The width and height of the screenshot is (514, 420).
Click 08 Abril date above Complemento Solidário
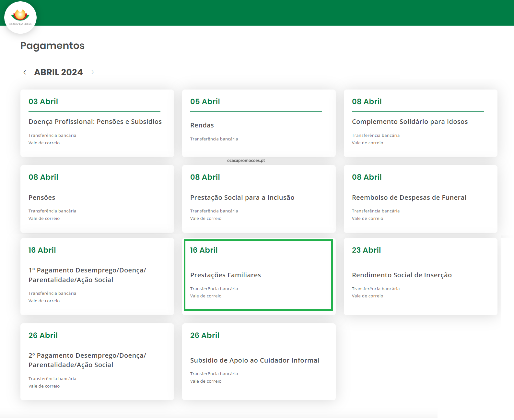point(367,102)
